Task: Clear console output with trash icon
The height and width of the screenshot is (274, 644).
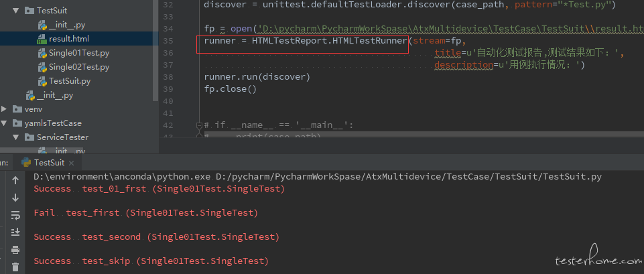Action: point(15,267)
